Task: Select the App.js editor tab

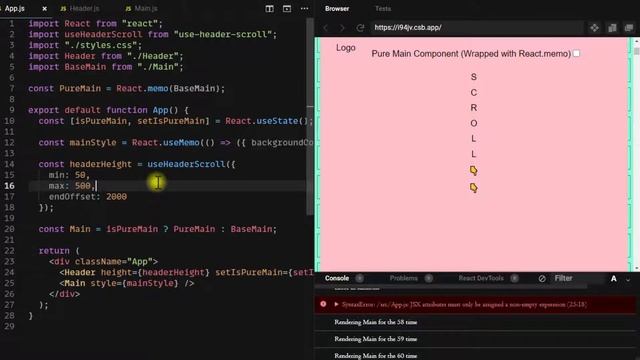Action: 15,9
